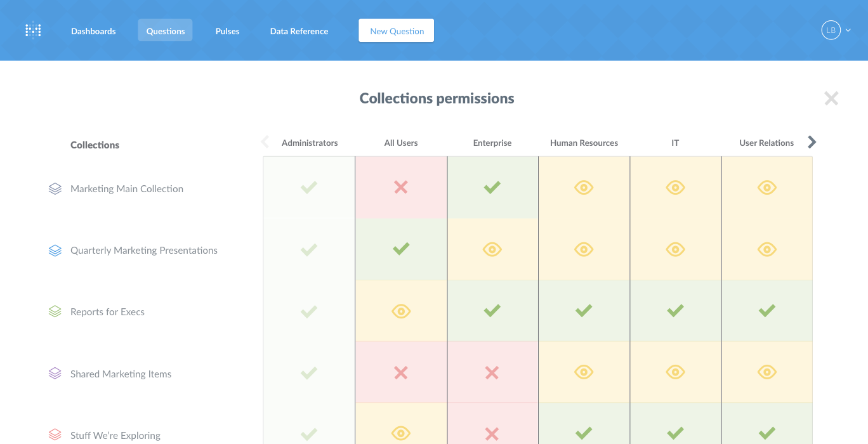Click the Administrators column header
868x444 pixels.
click(x=310, y=143)
